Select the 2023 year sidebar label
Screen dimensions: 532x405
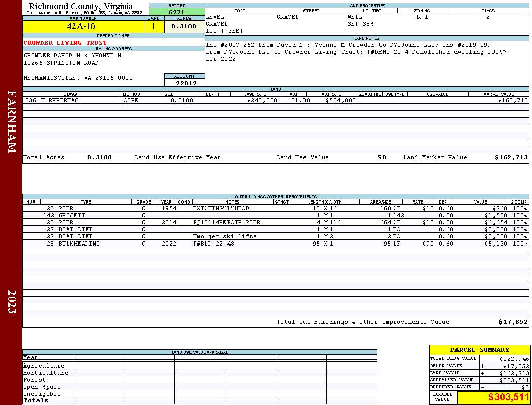[12, 302]
